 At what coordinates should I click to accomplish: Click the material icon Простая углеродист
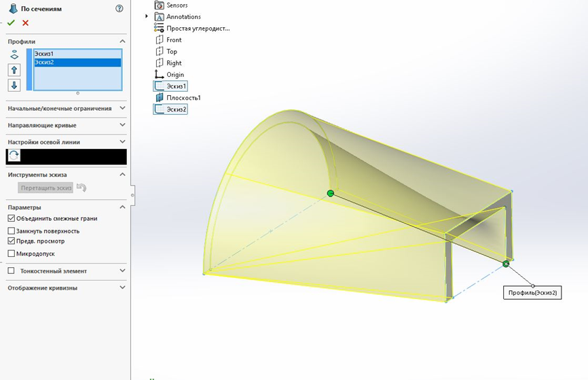[159, 28]
